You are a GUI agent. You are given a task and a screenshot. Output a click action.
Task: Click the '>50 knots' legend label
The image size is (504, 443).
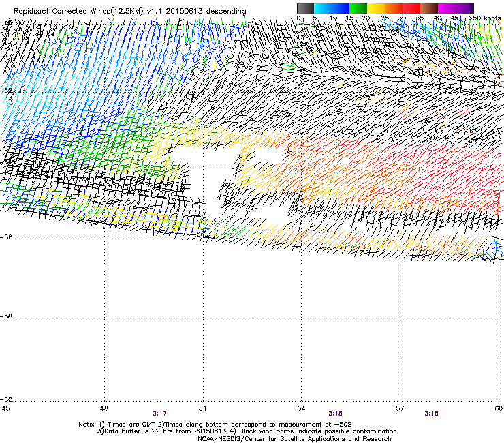(x=485, y=18)
